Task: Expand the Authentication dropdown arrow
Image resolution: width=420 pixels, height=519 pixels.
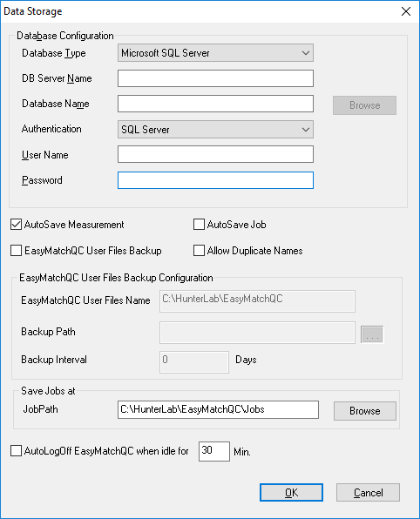Action: point(306,130)
